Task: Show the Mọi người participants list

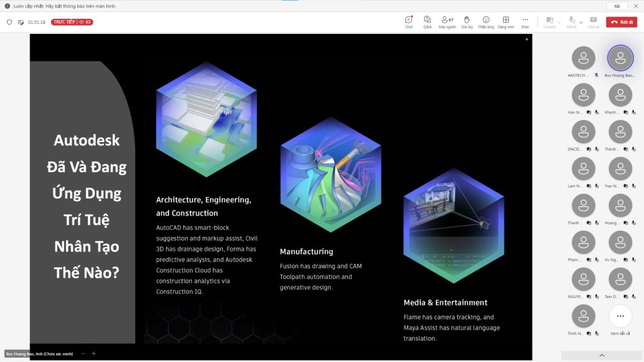Action: [447, 22]
